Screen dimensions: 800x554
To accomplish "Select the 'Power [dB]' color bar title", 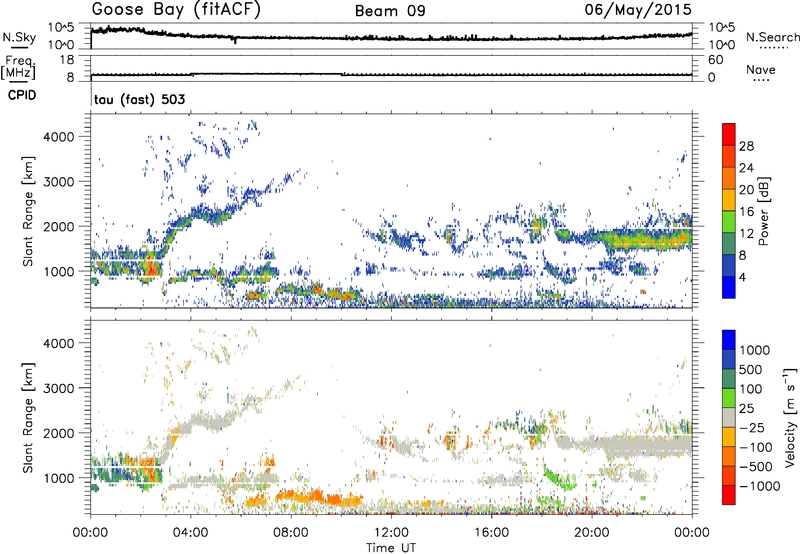I will (x=763, y=211).
